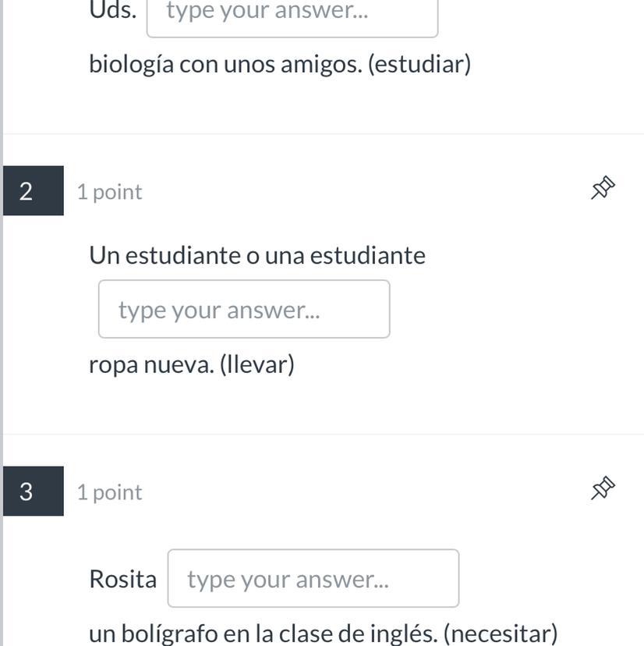Viewport: 644px width, 646px height.
Task: Click the word 'biología'
Action: [131, 64]
